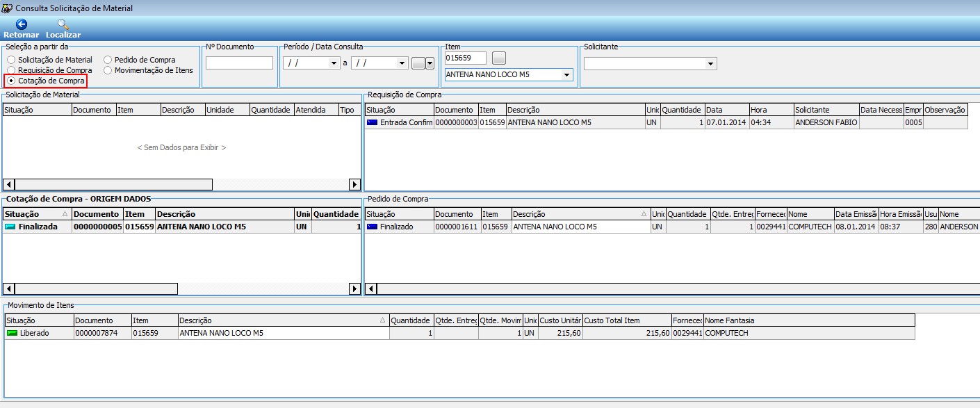
Task: Click the Item code field containing 015659
Action: pyautogui.click(x=466, y=58)
